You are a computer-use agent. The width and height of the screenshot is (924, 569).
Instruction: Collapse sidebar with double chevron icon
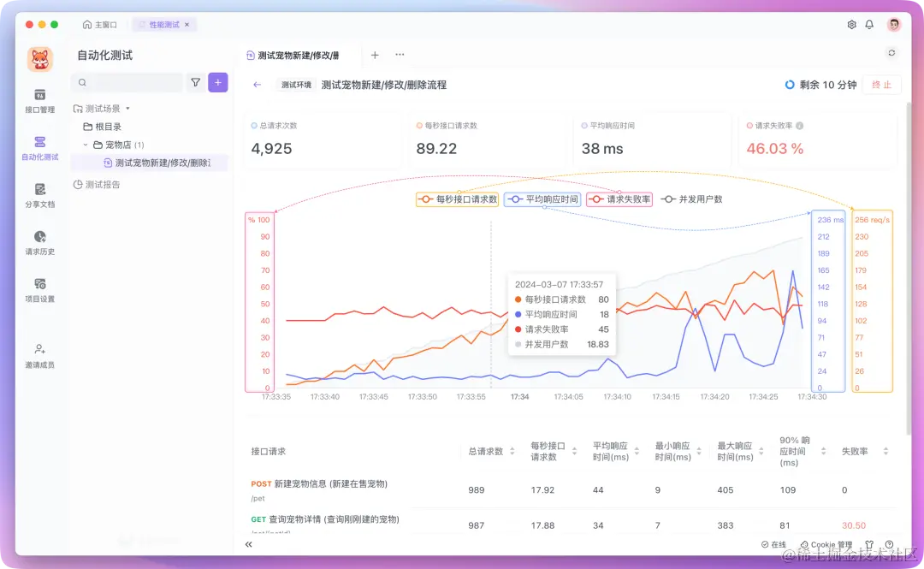click(249, 544)
